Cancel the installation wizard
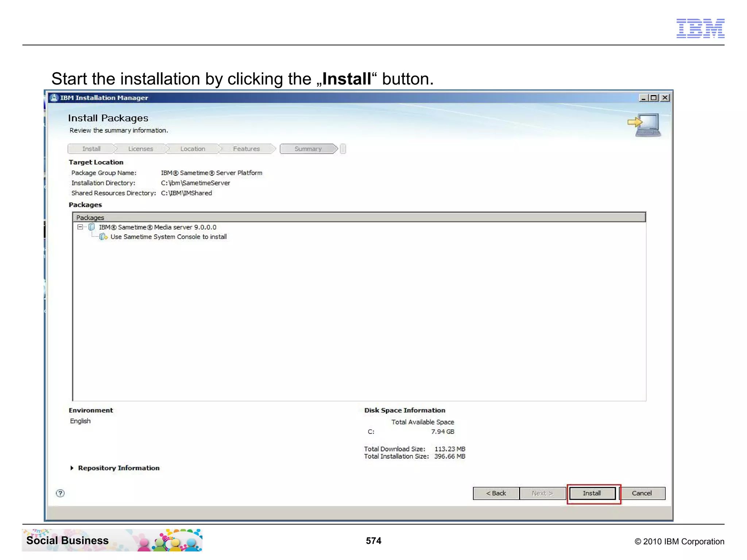This screenshot has width=747, height=560. pos(642,493)
